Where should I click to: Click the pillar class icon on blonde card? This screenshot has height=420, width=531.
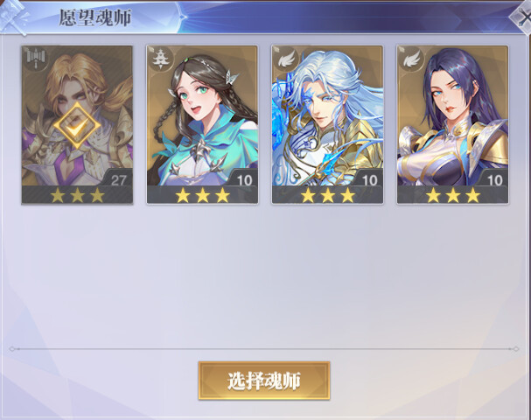point(35,59)
